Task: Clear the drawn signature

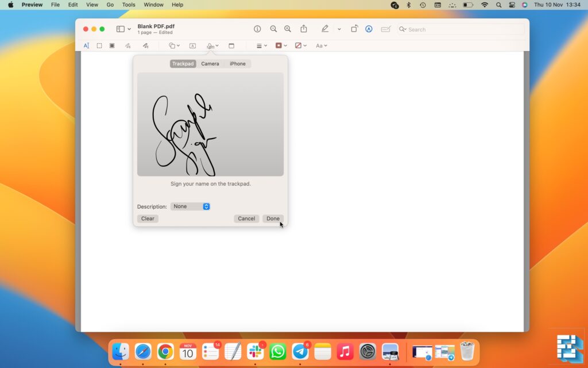Action: (x=148, y=218)
